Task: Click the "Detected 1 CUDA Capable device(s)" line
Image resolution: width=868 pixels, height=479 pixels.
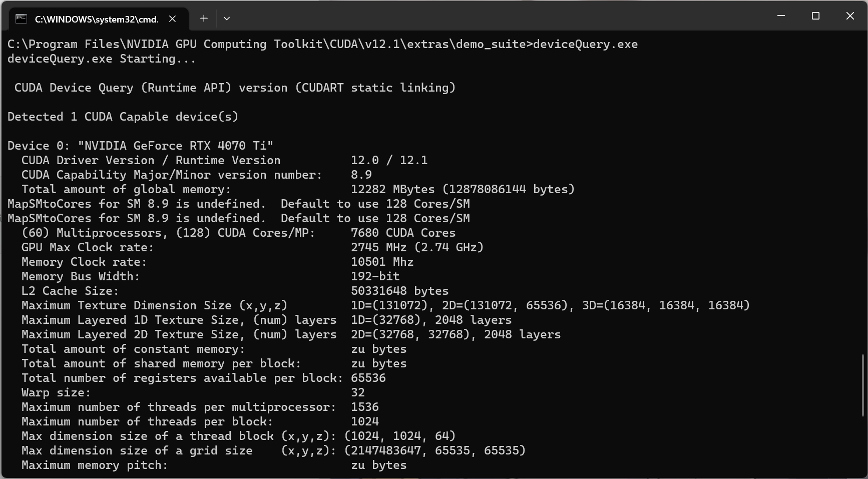Action: coord(123,117)
